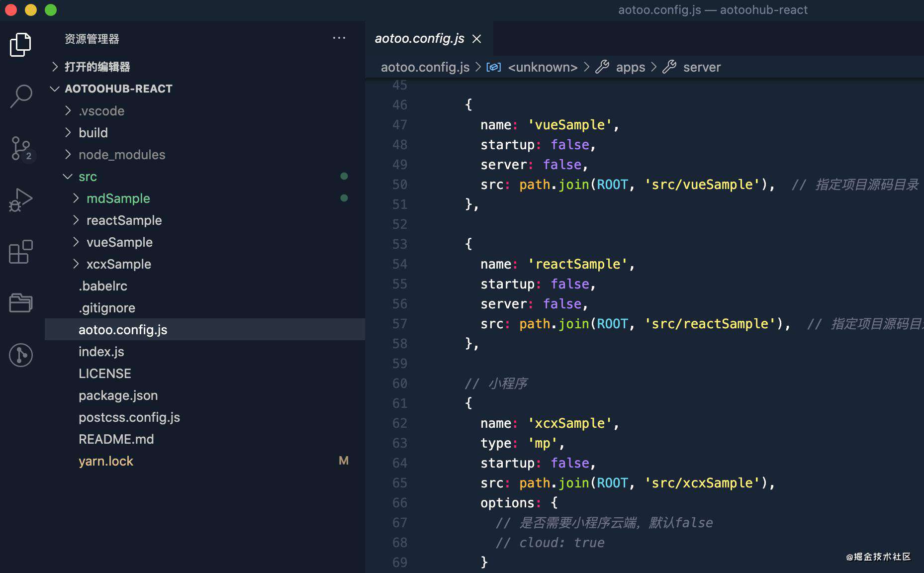Open package.json file
The height and width of the screenshot is (573, 924).
(x=205, y=395)
